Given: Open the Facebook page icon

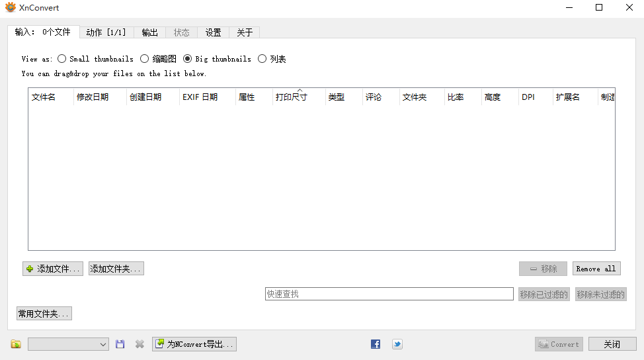Looking at the screenshot, I should coord(376,344).
